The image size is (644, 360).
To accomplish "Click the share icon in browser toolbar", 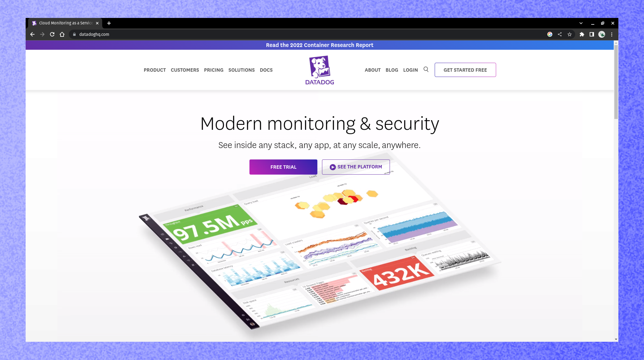I will coord(560,34).
